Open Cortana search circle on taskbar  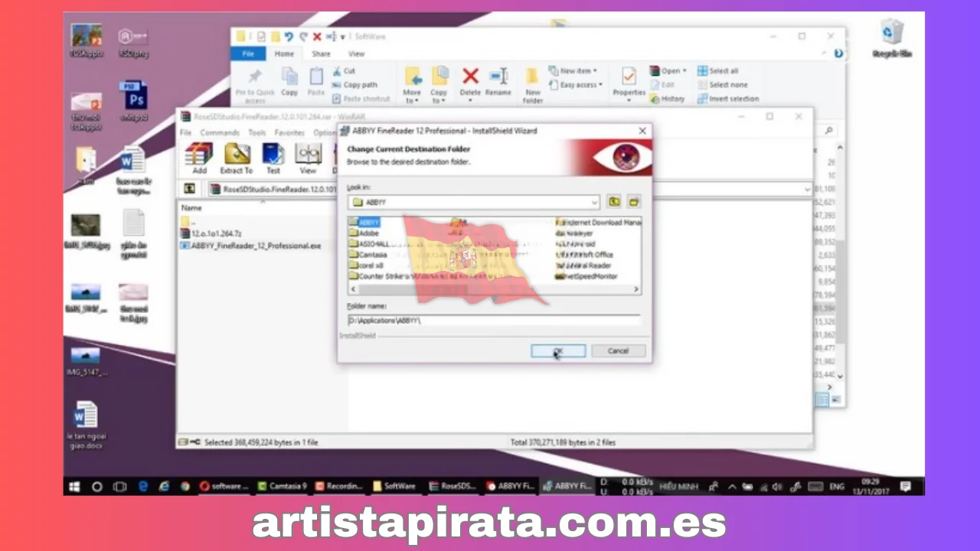point(97,486)
